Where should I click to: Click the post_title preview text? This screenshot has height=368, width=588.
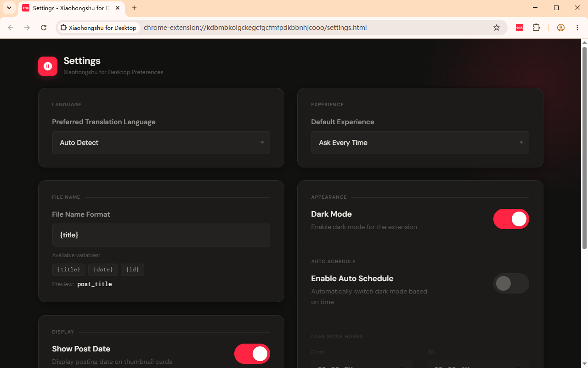95,284
